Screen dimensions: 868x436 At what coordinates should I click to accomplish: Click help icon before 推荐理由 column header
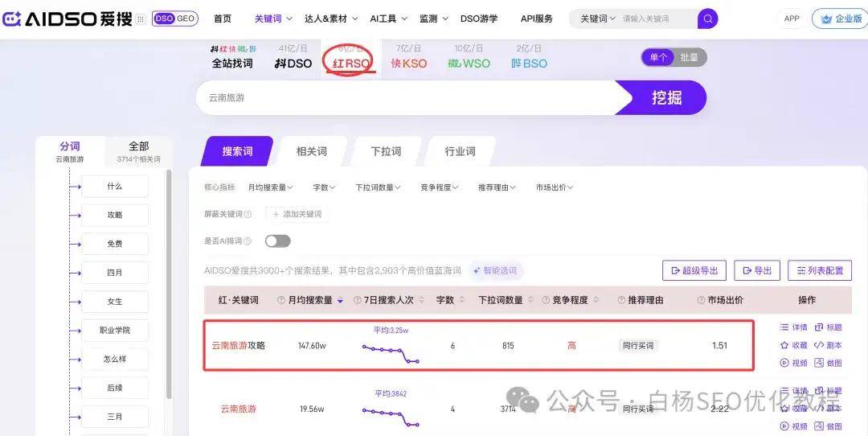621,300
